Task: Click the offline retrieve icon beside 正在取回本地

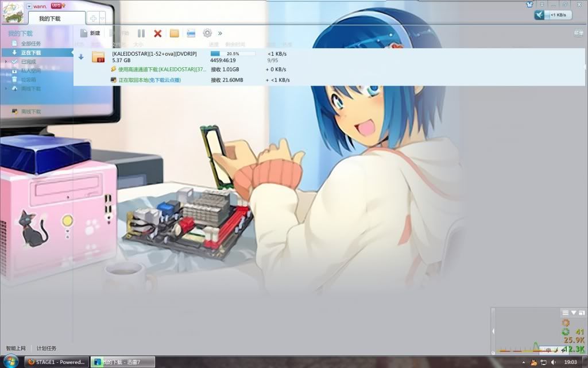Action: click(x=114, y=79)
